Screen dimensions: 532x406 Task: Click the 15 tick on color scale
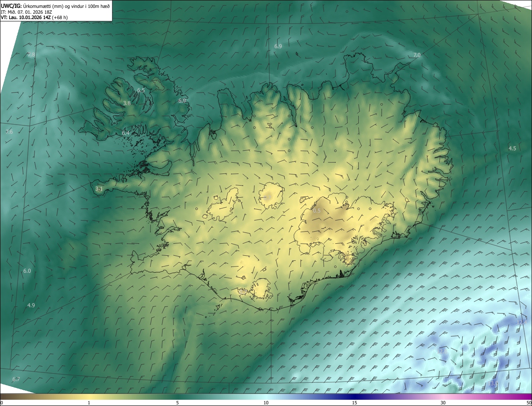(355, 403)
